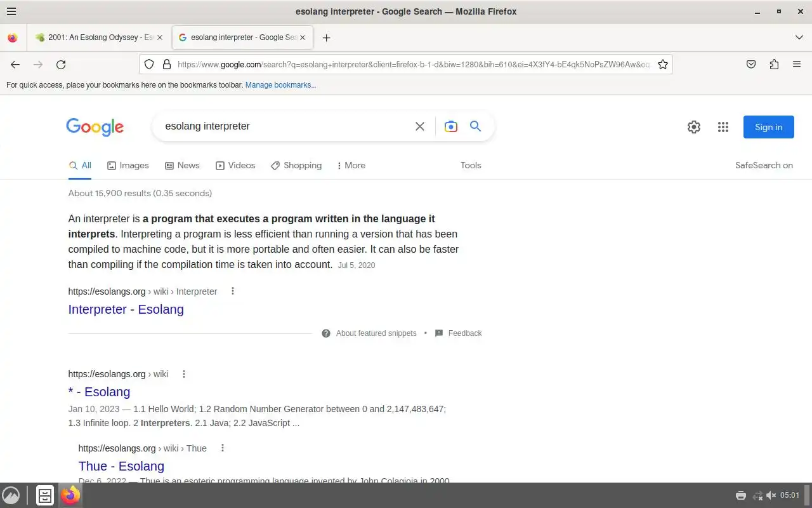Close the esolang interpreter Google Search tab
812x508 pixels.
click(303, 37)
